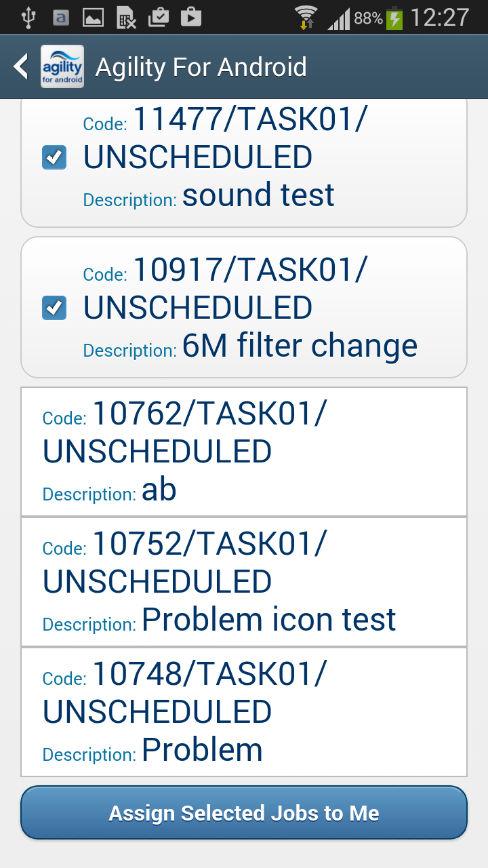Tap the Agility for Android logo
488x868 pixels.
click(x=62, y=66)
